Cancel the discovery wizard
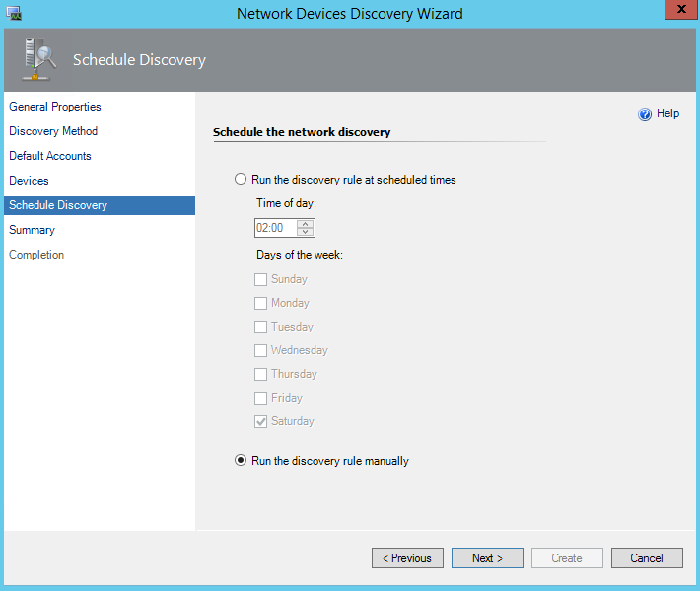This screenshot has width=700, height=591. (646, 558)
